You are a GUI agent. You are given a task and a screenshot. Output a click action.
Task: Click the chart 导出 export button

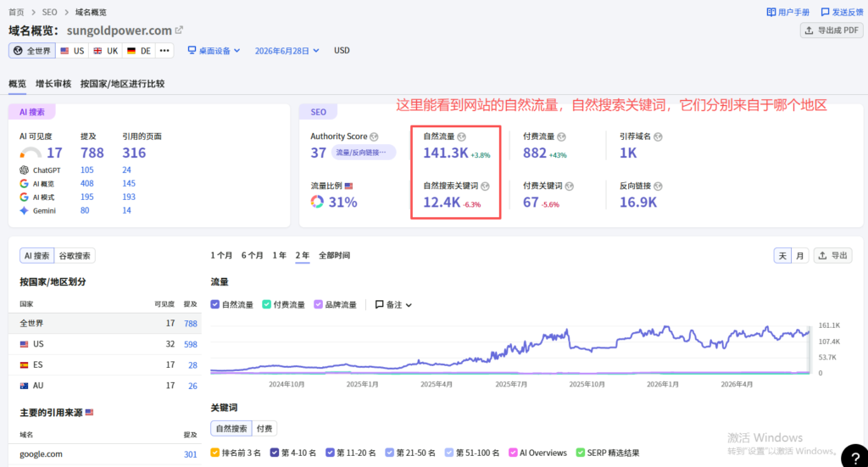833,256
